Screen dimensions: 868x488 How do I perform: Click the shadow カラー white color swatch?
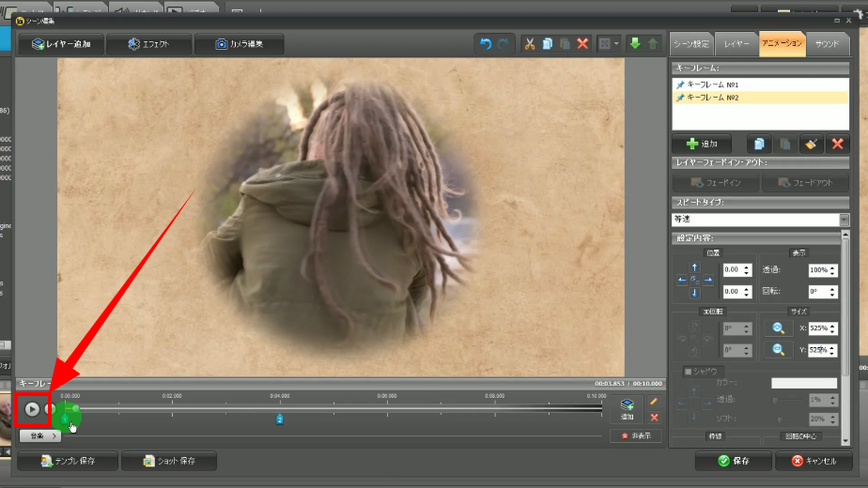point(803,384)
